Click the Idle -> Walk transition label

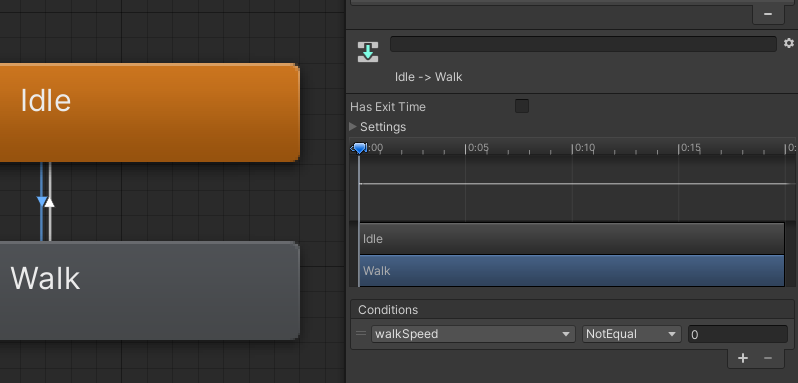(x=429, y=77)
